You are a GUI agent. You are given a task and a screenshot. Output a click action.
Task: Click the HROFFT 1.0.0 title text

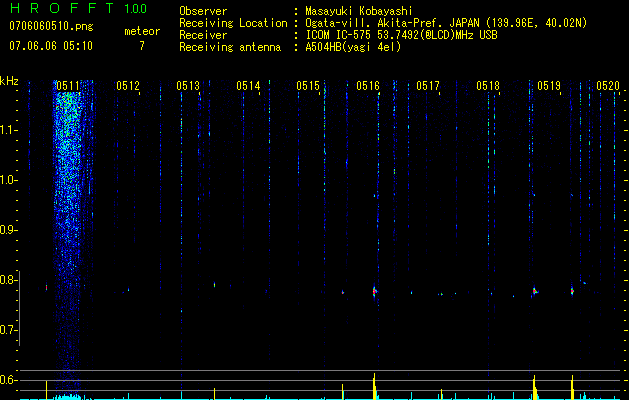click(78, 8)
